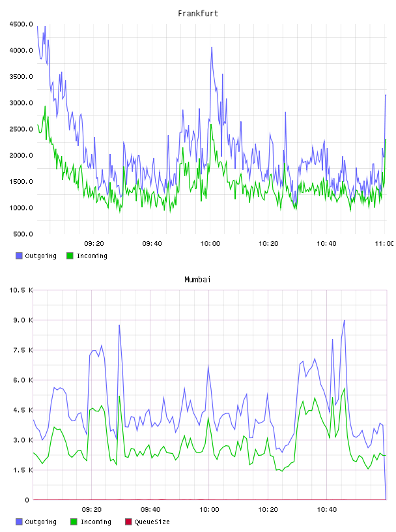The height and width of the screenshot is (532, 396).
Task: Click the 2500.0 y-axis label in Frankfurt chart
Action: point(21,129)
